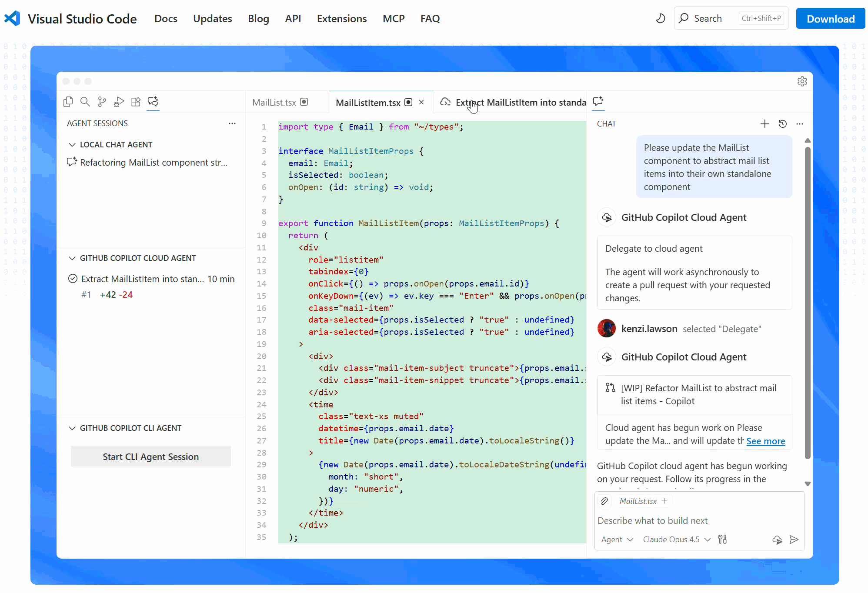Open the Extensions menu in top navigation
Screen dimensions: 868x593
tap(342, 19)
